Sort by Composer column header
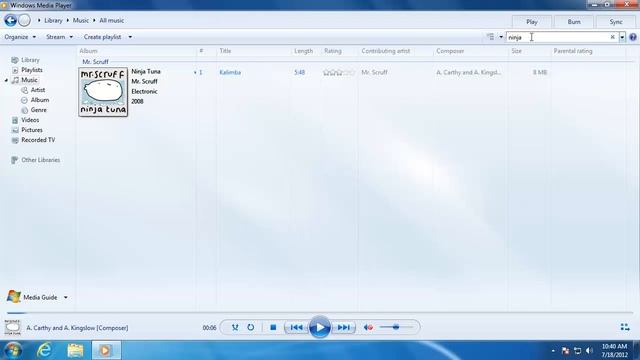This screenshot has height=360, width=640. click(450, 51)
